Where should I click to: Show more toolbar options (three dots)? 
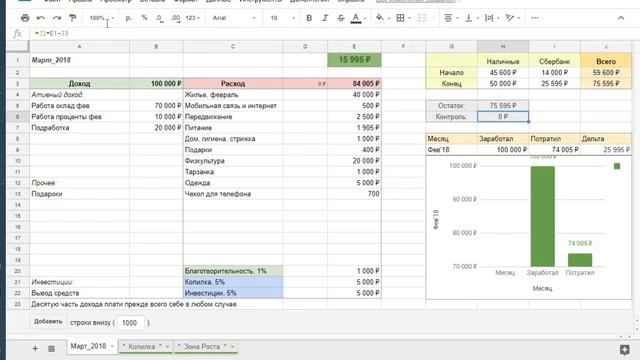(535, 18)
